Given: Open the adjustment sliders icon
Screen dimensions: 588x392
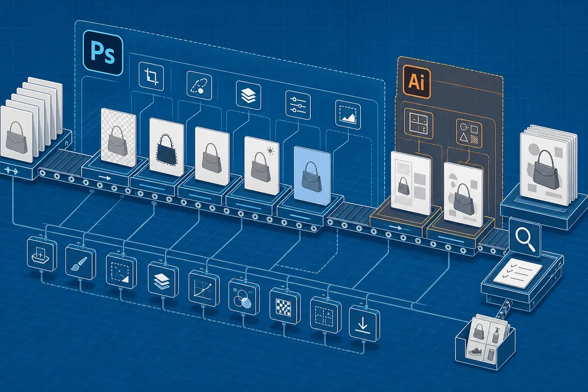Looking at the screenshot, I should tap(298, 105).
